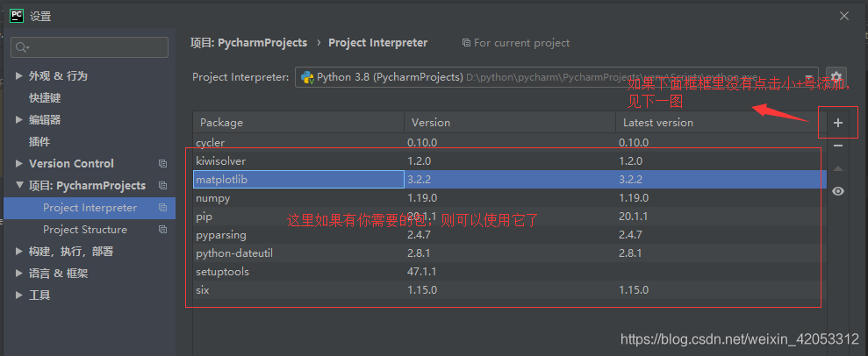This screenshot has height=356, width=868.
Task: Select the pip package row
Action: tap(510, 216)
